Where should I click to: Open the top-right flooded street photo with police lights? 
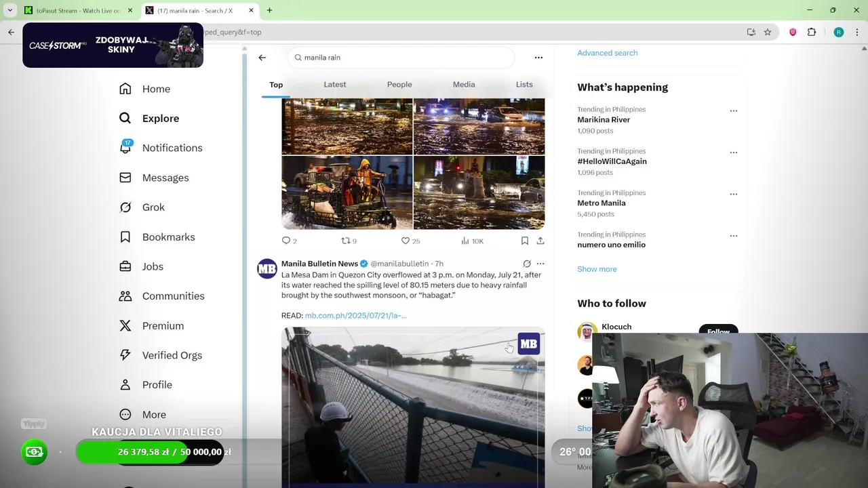479,126
